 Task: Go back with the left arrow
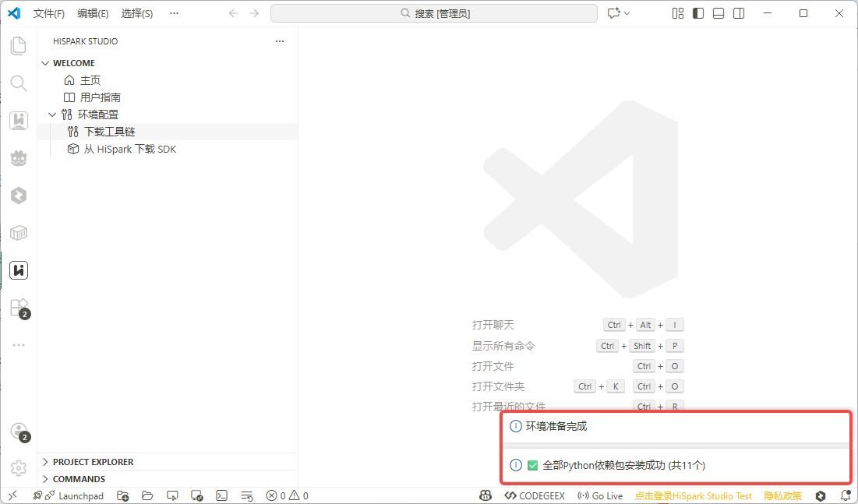[x=234, y=13]
